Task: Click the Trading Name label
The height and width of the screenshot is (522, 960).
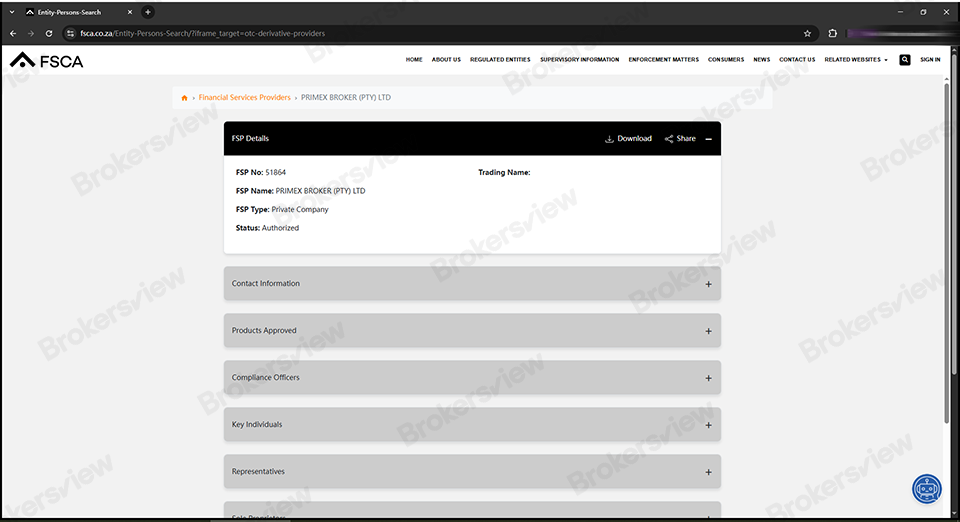Action: (504, 173)
